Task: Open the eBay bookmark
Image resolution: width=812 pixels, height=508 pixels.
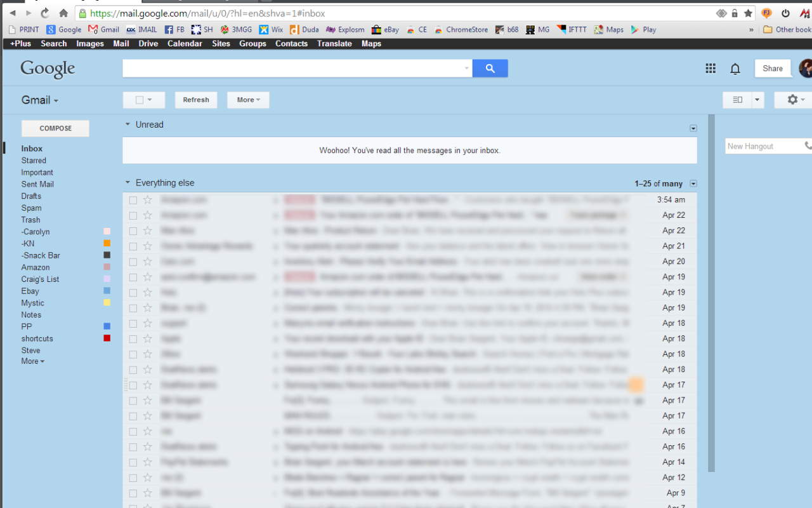Action: 385,29
